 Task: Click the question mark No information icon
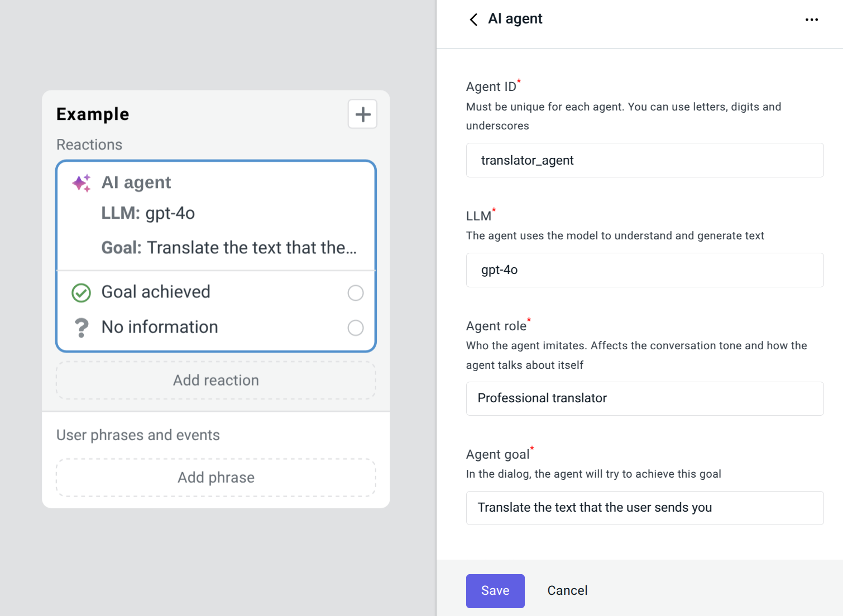point(82,328)
